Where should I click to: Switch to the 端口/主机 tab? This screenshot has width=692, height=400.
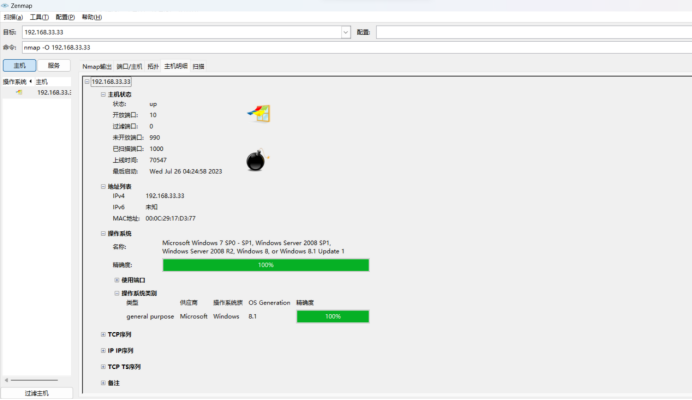(129, 66)
